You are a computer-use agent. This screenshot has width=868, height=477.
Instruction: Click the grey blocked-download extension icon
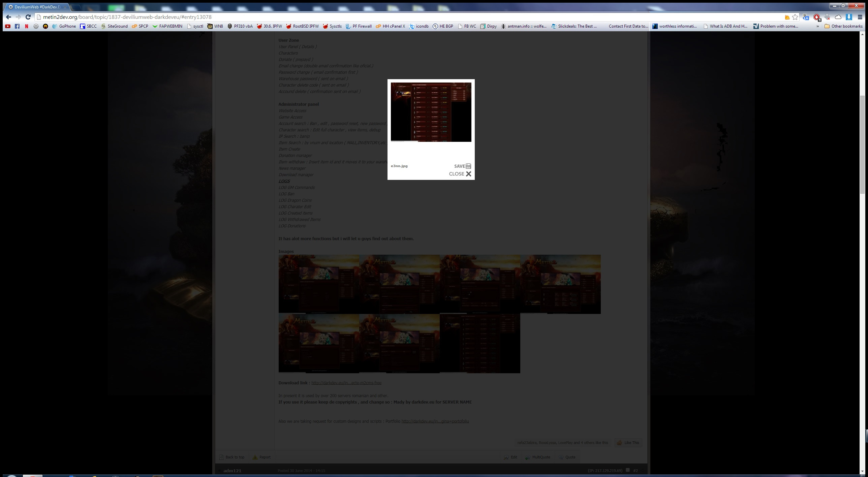click(827, 17)
